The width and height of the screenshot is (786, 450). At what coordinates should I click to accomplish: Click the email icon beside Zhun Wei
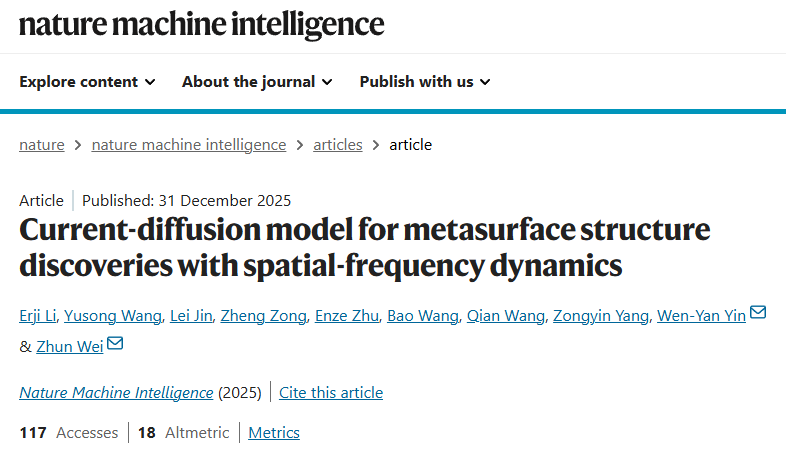coord(115,345)
